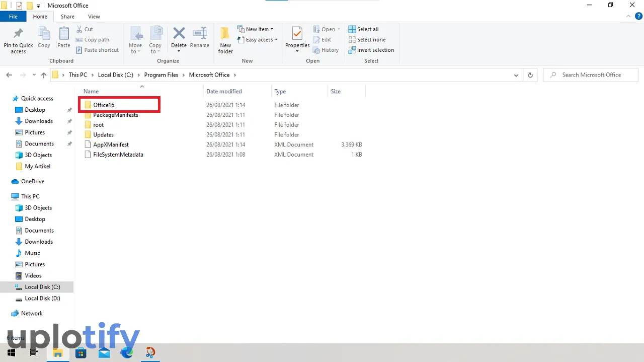Image resolution: width=644 pixels, height=362 pixels.
Task: Open Properties in ribbon
Action: coord(297,39)
